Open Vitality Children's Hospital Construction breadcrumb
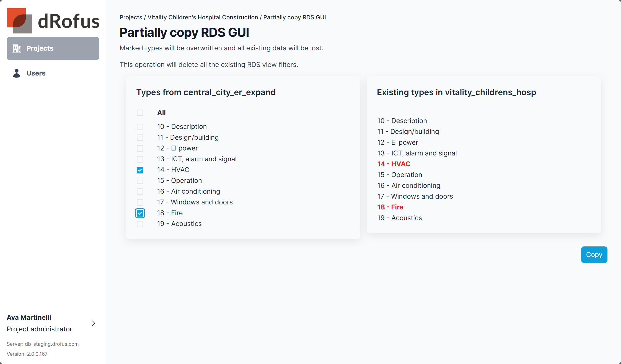The image size is (621, 364). tap(203, 17)
